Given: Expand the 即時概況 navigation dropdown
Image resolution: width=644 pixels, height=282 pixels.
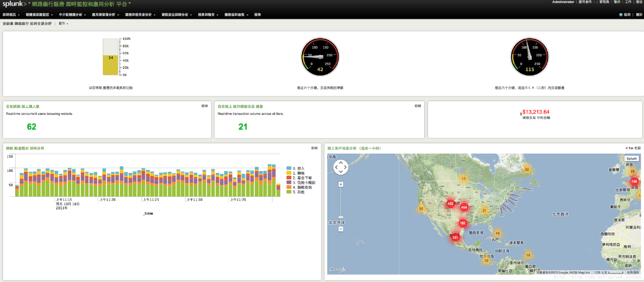Looking at the screenshot, I should [11, 15].
